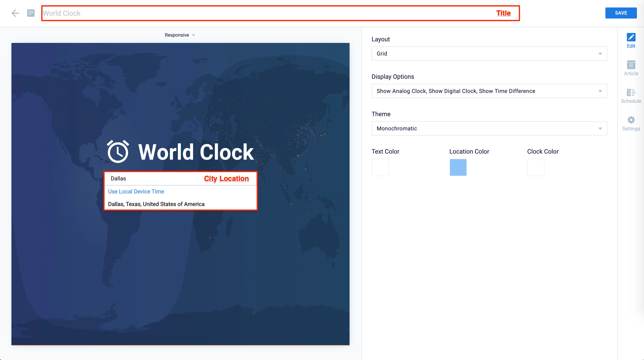The height and width of the screenshot is (360, 644).
Task: Open the Responsive preview size dropdown
Action: tap(180, 35)
